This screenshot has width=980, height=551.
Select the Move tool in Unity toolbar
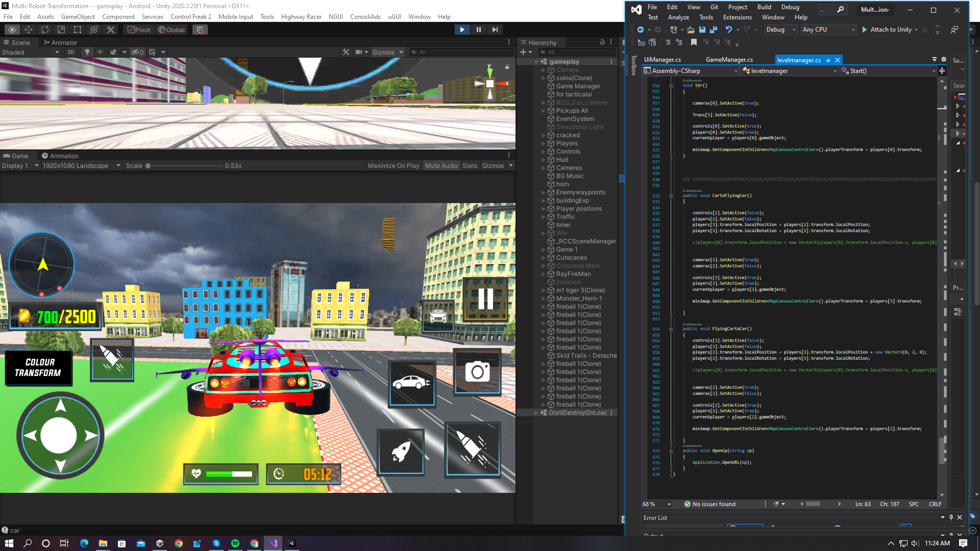click(x=29, y=30)
